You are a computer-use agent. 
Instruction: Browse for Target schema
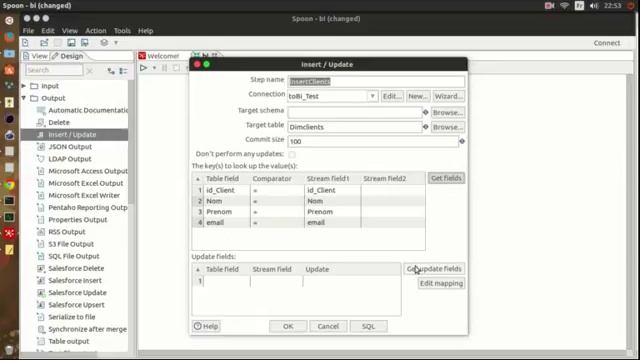pos(448,112)
